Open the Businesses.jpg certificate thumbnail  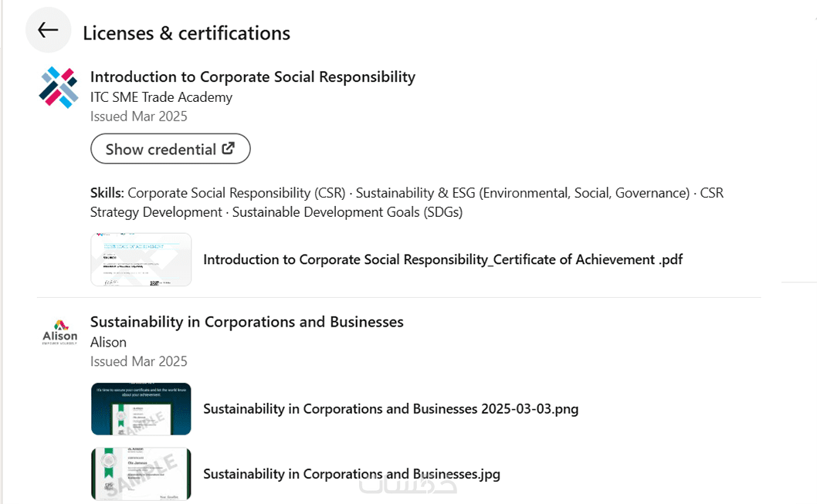141,473
